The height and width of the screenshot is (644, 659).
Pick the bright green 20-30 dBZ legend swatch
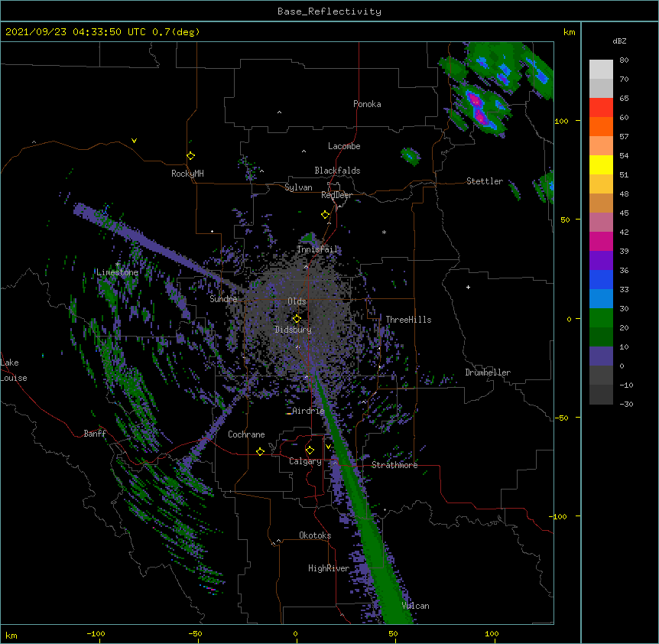click(x=601, y=318)
